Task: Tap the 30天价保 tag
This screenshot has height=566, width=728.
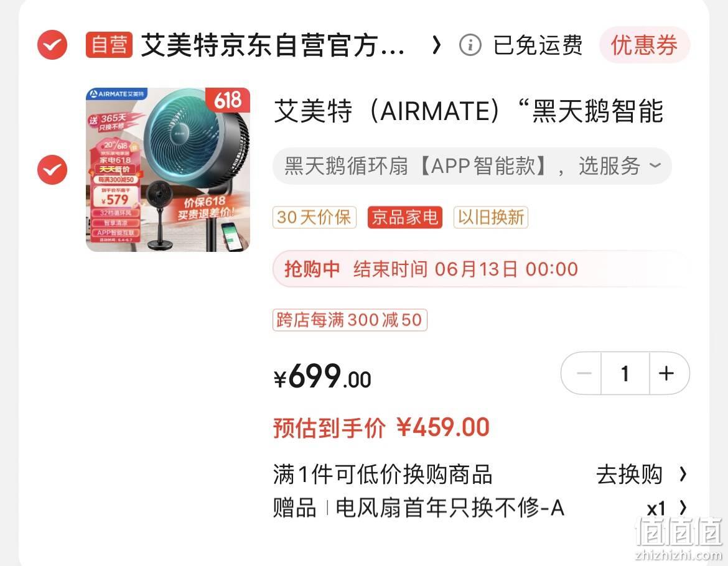Action: [314, 217]
